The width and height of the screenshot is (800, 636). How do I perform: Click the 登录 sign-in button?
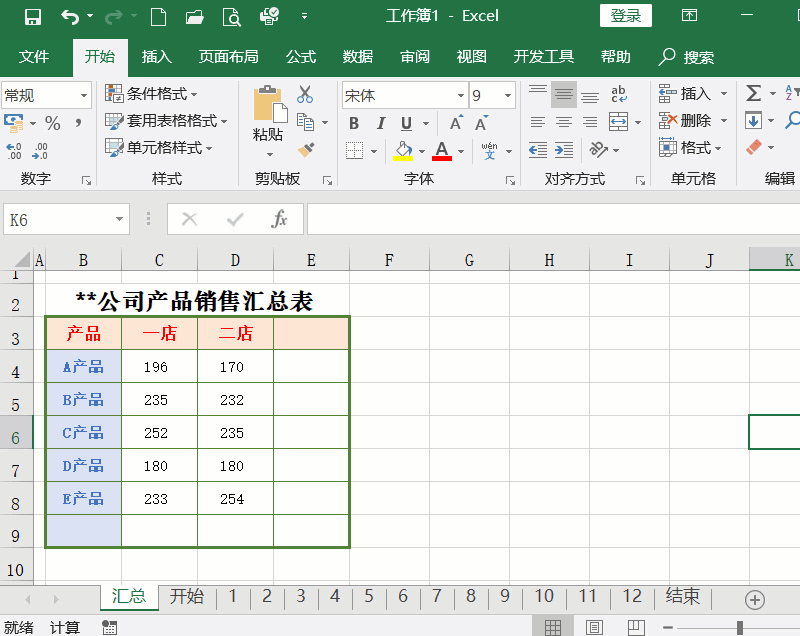[624, 16]
